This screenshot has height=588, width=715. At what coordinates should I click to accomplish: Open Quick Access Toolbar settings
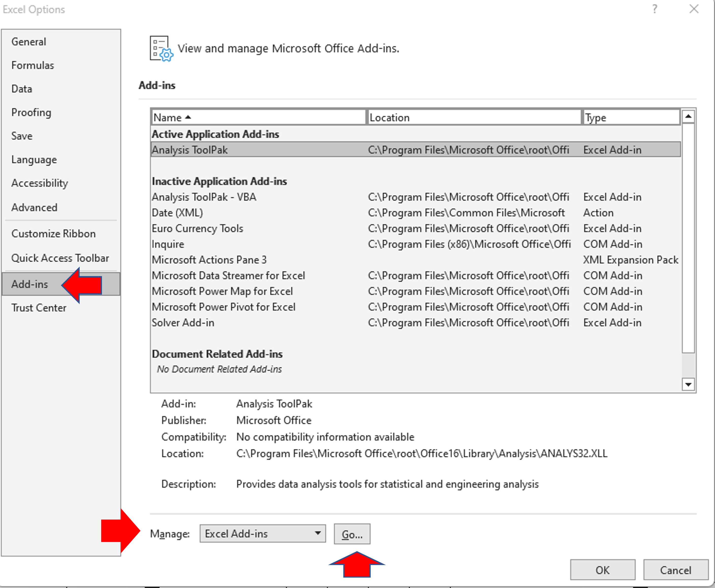click(x=60, y=258)
